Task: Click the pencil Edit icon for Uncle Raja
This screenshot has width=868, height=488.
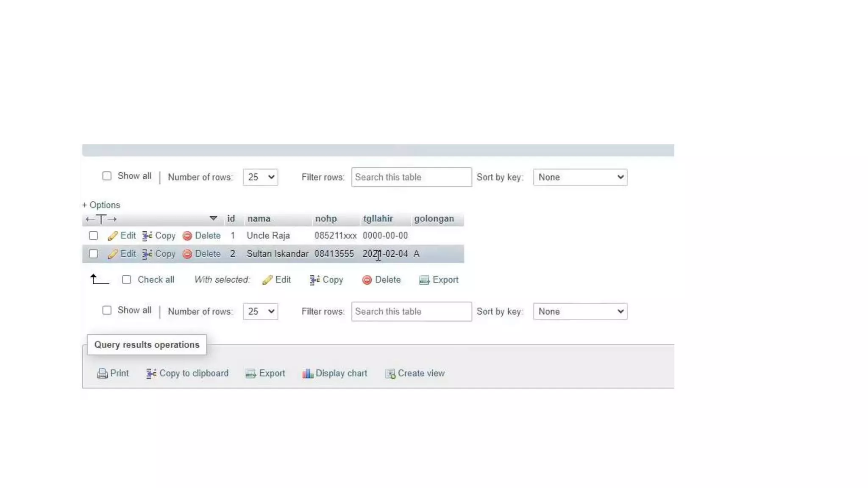Action: (x=112, y=236)
